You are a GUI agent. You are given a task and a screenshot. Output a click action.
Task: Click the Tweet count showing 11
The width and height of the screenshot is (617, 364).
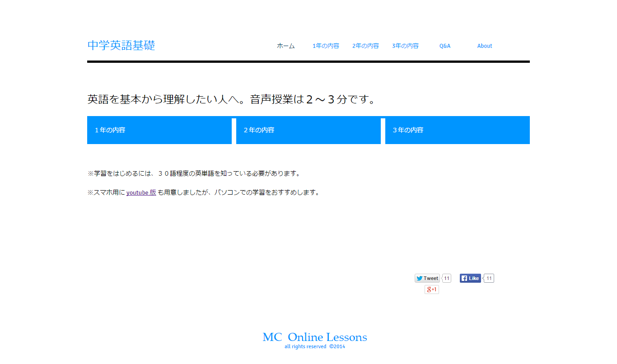(x=446, y=278)
